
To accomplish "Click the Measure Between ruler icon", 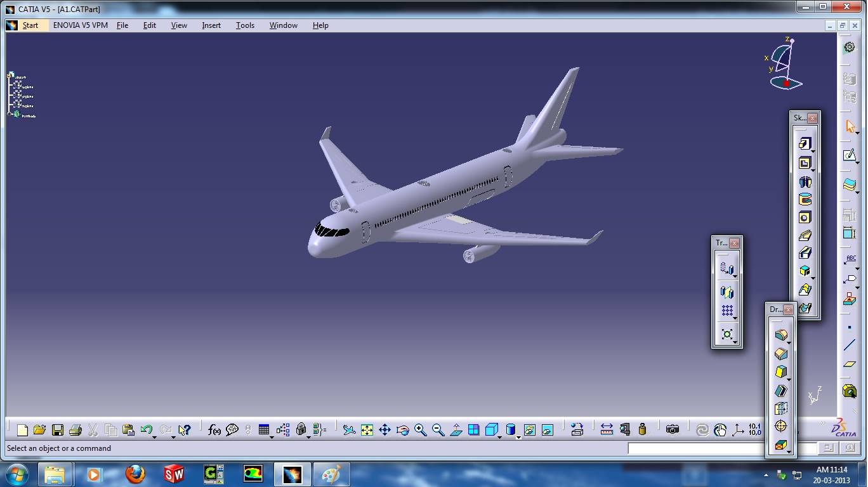I will (607, 430).
